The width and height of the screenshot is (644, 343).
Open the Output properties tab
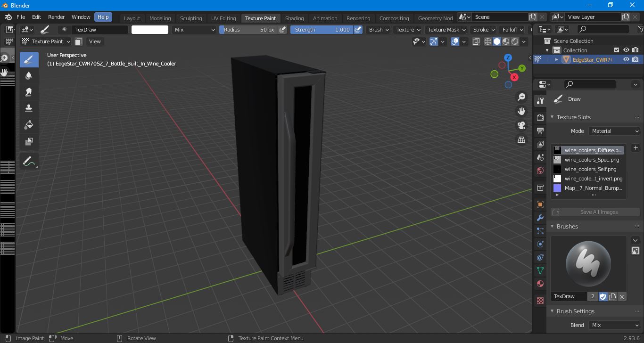click(x=540, y=131)
